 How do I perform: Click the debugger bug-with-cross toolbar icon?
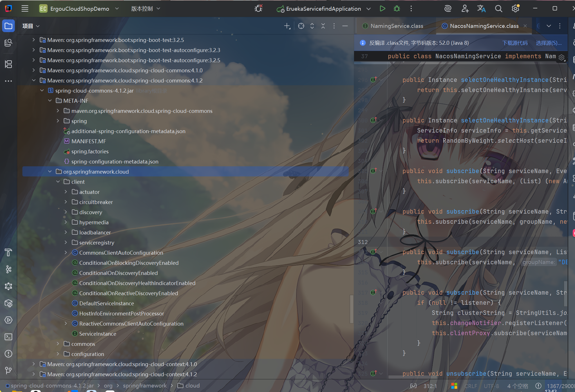click(258, 8)
